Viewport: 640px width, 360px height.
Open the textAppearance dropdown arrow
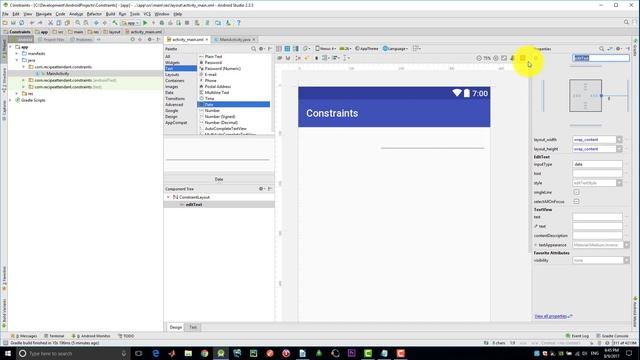point(627,245)
